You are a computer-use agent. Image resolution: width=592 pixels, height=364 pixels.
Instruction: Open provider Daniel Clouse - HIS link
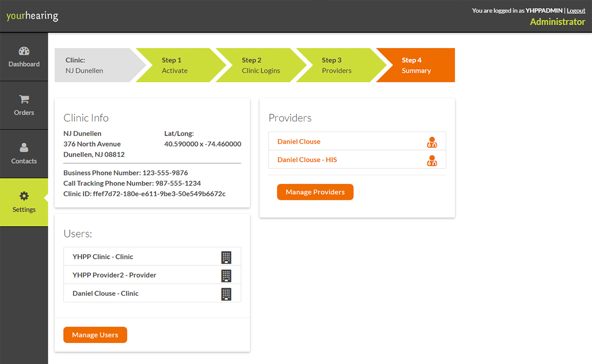click(x=307, y=160)
